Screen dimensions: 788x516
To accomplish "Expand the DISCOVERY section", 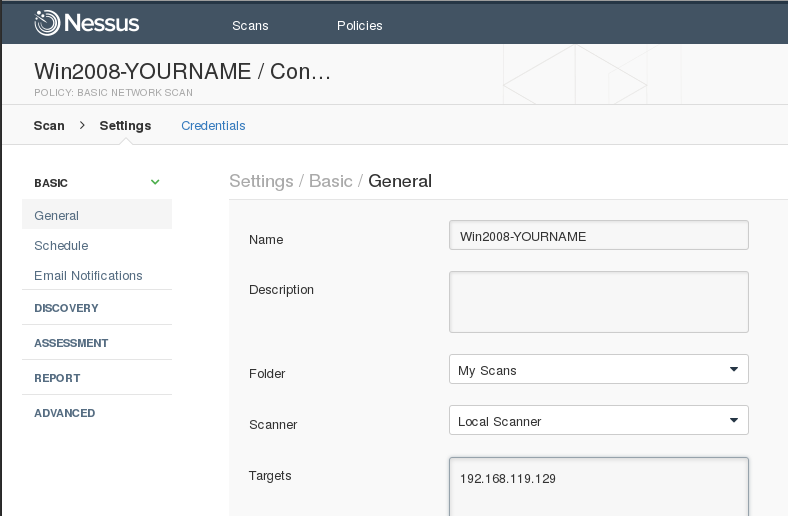I will (x=66, y=308).
